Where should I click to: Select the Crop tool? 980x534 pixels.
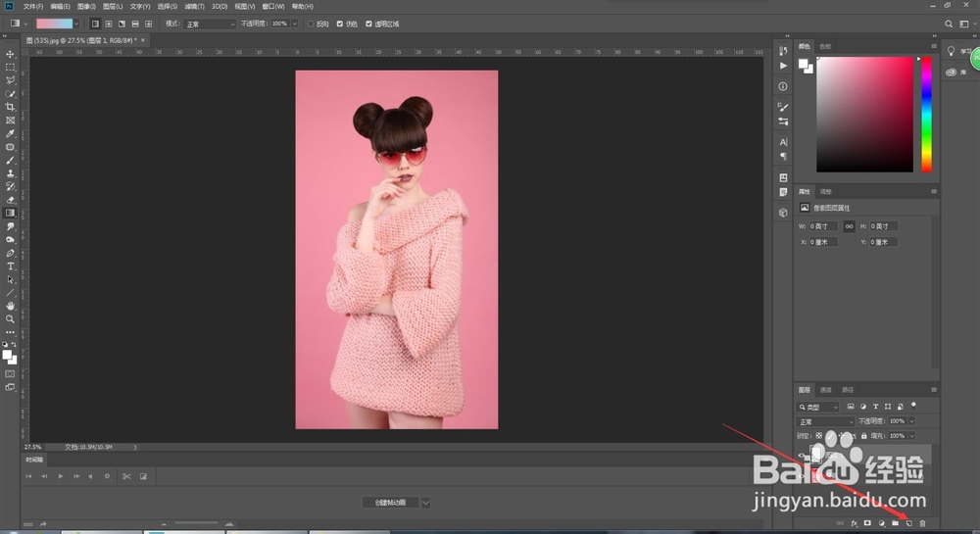coord(11,107)
